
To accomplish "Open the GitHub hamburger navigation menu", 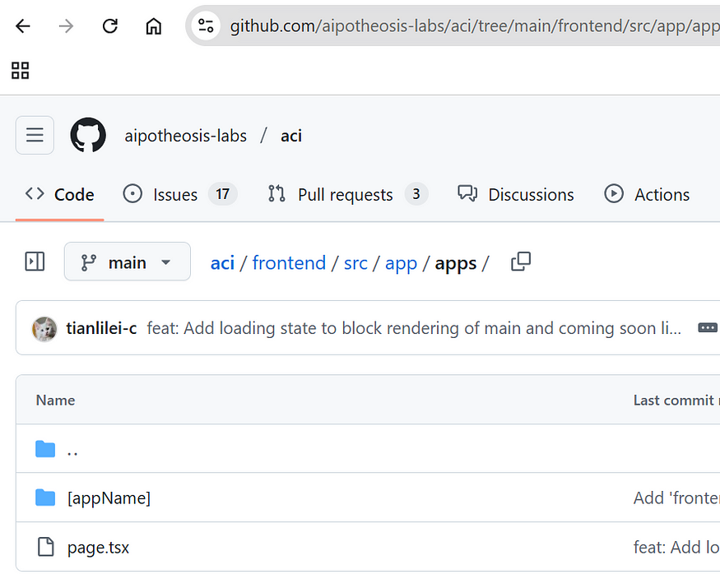I will [x=35, y=136].
